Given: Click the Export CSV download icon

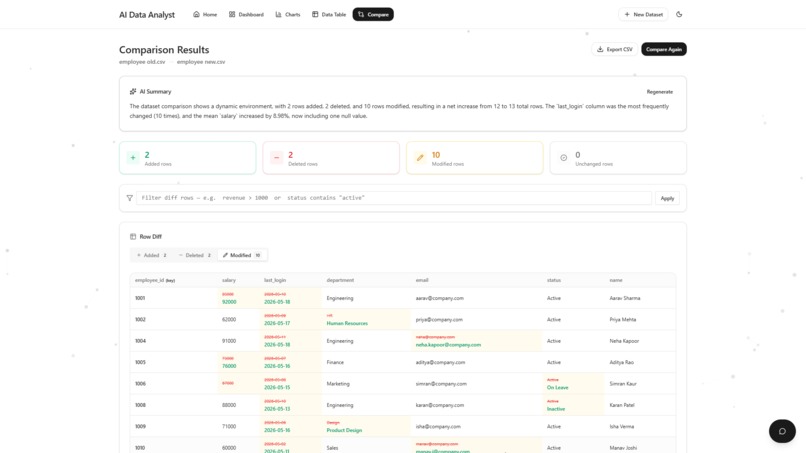Looking at the screenshot, I should [600, 49].
